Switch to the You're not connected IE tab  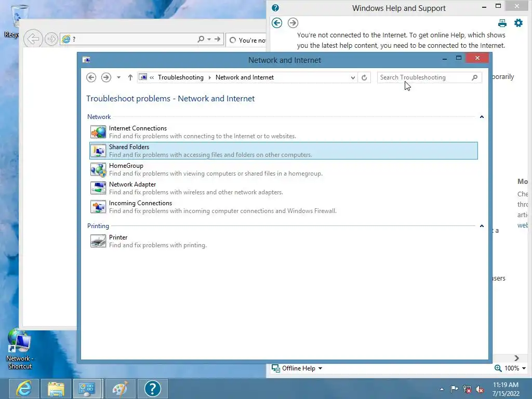click(246, 41)
